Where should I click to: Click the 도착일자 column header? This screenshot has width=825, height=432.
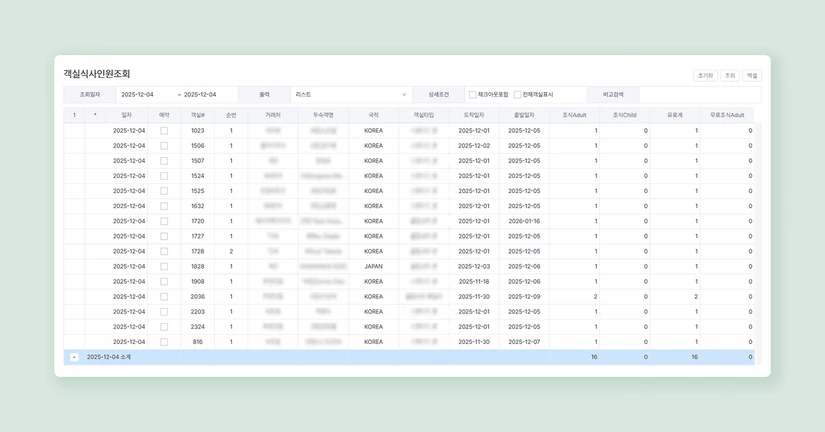pos(474,115)
